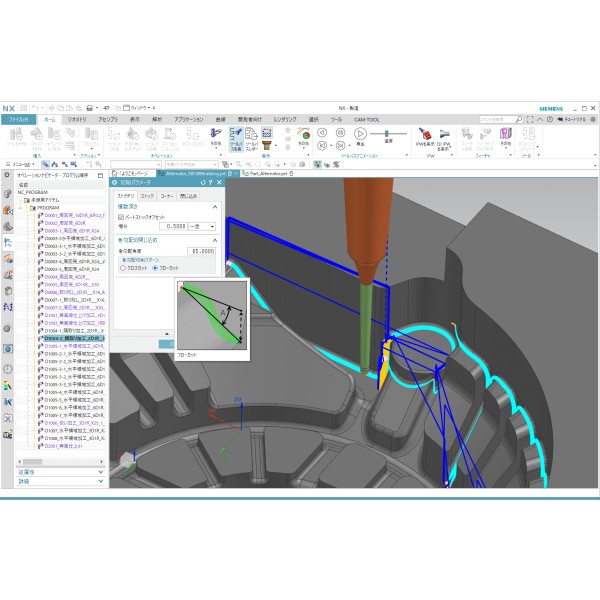This screenshot has height=600, width=600.
Task: Open the メニュー(M) dropdown
Action: pyautogui.click(x=21, y=165)
